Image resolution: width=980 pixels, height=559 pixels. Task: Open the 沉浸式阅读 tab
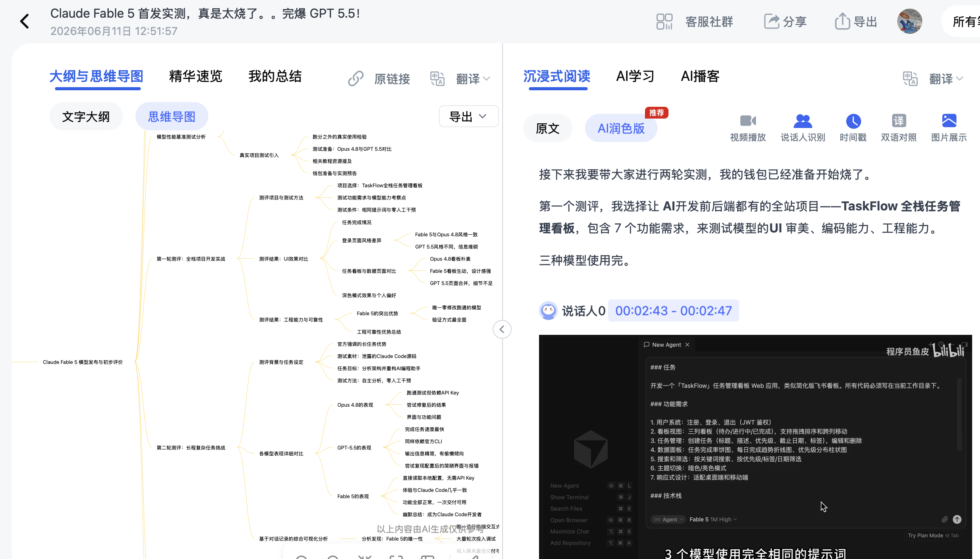coord(557,76)
